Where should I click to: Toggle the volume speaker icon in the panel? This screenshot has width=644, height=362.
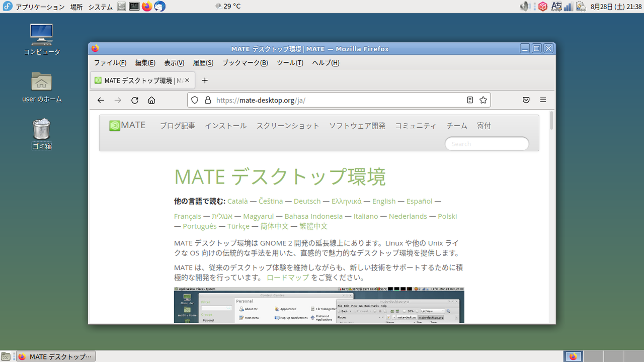pyautogui.click(x=525, y=7)
